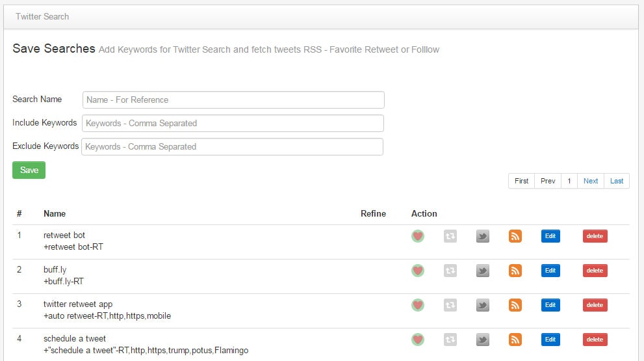This screenshot has height=361, width=644.
Task: Click retweet icon in buff.ly row
Action: click(x=450, y=271)
